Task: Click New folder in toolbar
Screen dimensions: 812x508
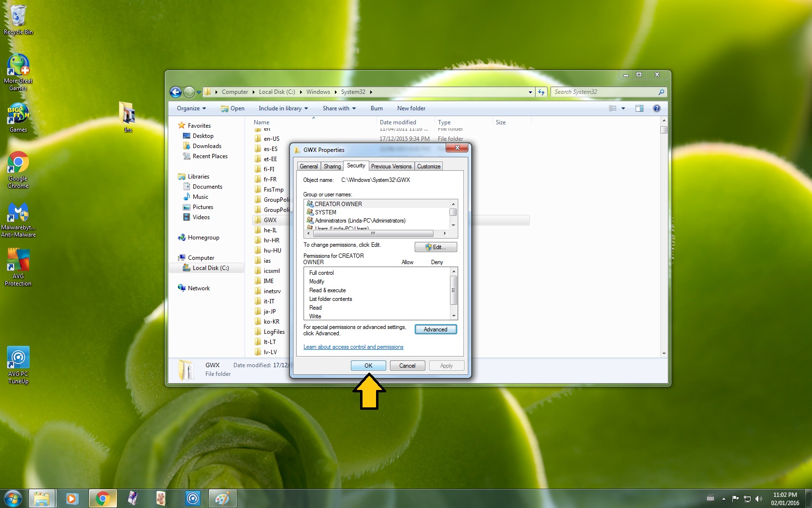Action: (x=411, y=108)
